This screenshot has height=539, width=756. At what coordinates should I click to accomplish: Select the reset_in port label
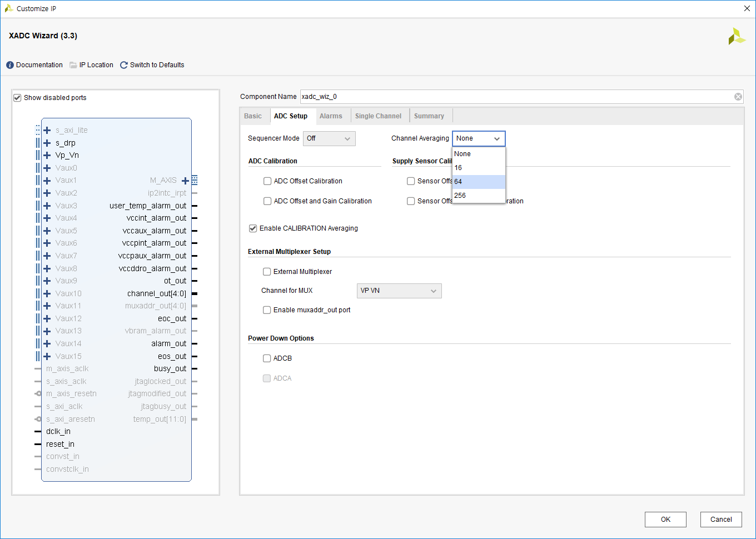(x=60, y=444)
